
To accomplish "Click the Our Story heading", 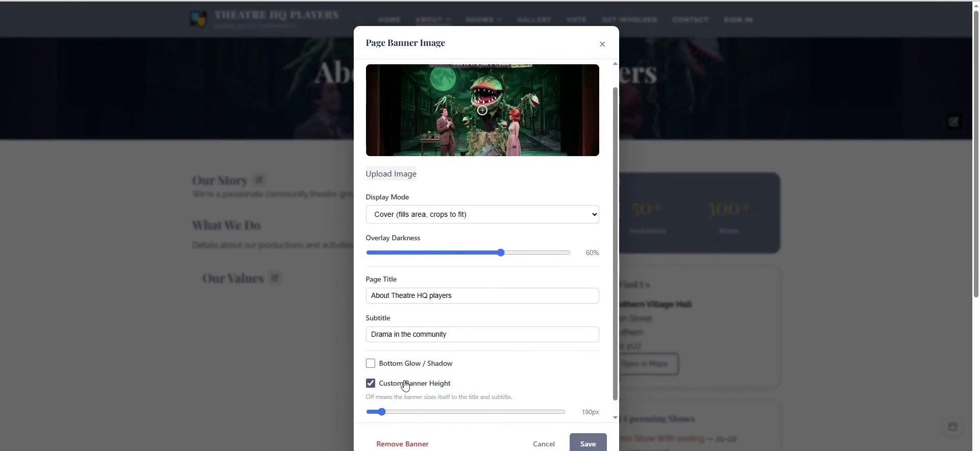I will [x=219, y=181].
